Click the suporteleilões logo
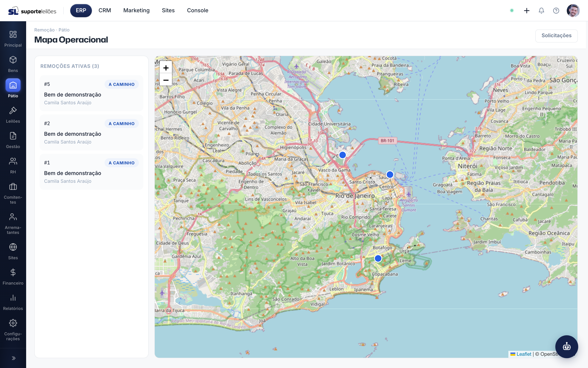 (32, 11)
